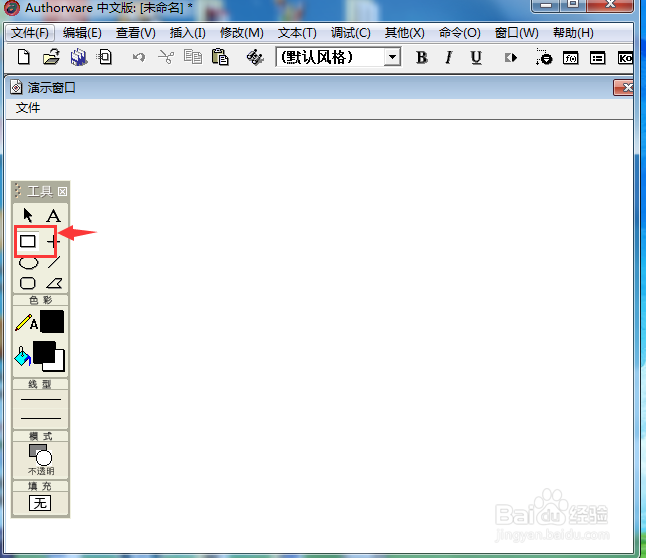
Task: Open the 编辑(E) menu
Action: click(x=82, y=33)
